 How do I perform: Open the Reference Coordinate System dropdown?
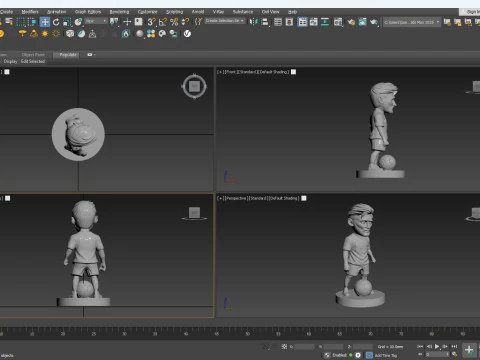point(96,21)
